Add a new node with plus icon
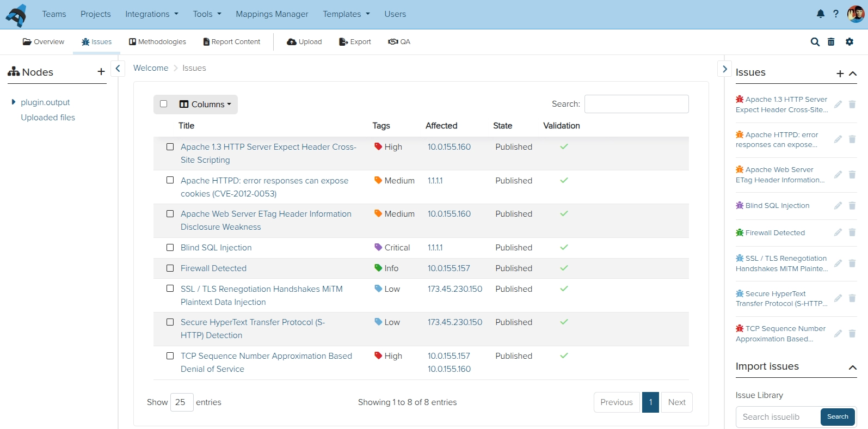This screenshot has width=868, height=429. (101, 72)
